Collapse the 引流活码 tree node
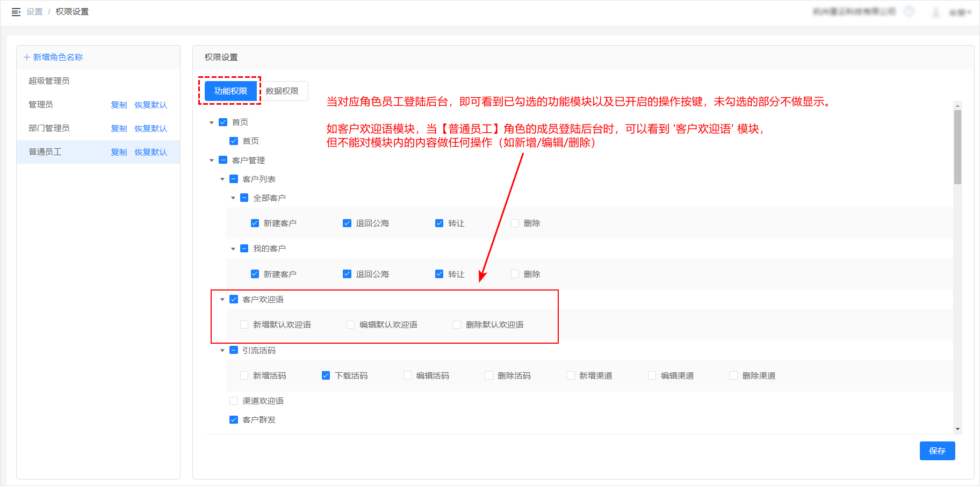This screenshot has width=980, height=486. pyautogui.click(x=222, y=351)
